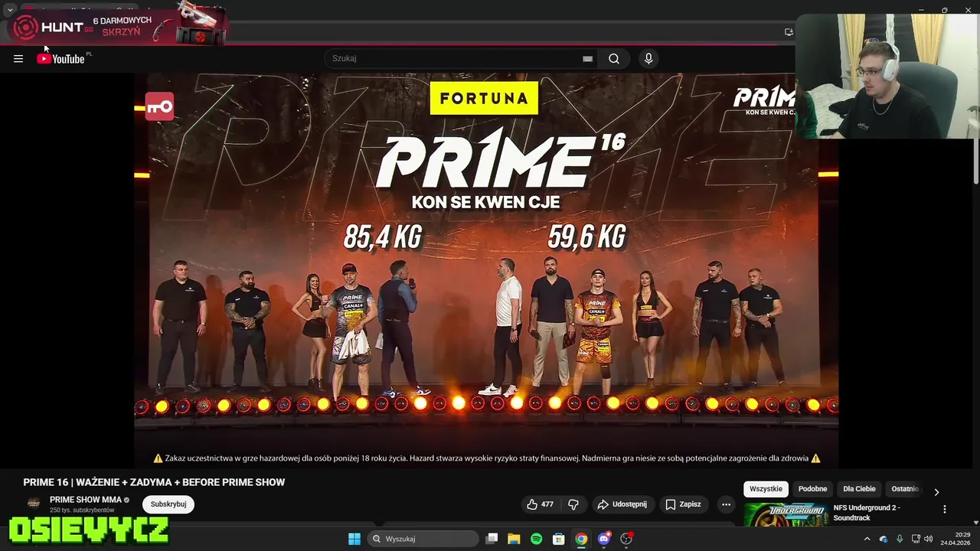Click the PRIME 16 video player
Viewport: 980px width, 551px height.
[486, 269]
